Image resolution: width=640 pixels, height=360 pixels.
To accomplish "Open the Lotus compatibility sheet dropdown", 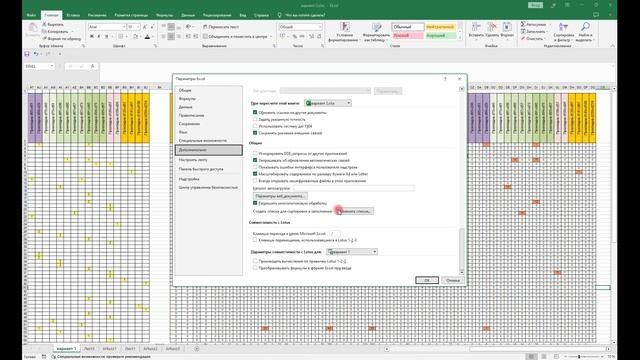I will pyautogui.click(x=352, y=252).
